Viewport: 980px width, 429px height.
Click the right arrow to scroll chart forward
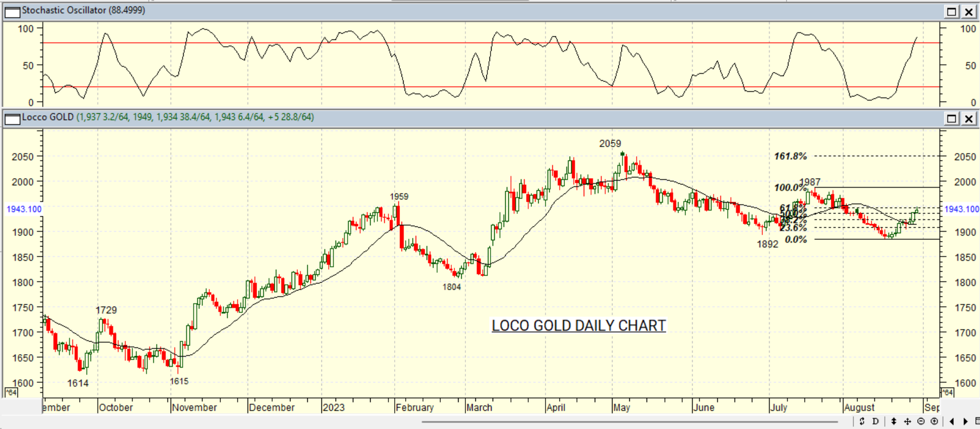[x=966, y=421]
